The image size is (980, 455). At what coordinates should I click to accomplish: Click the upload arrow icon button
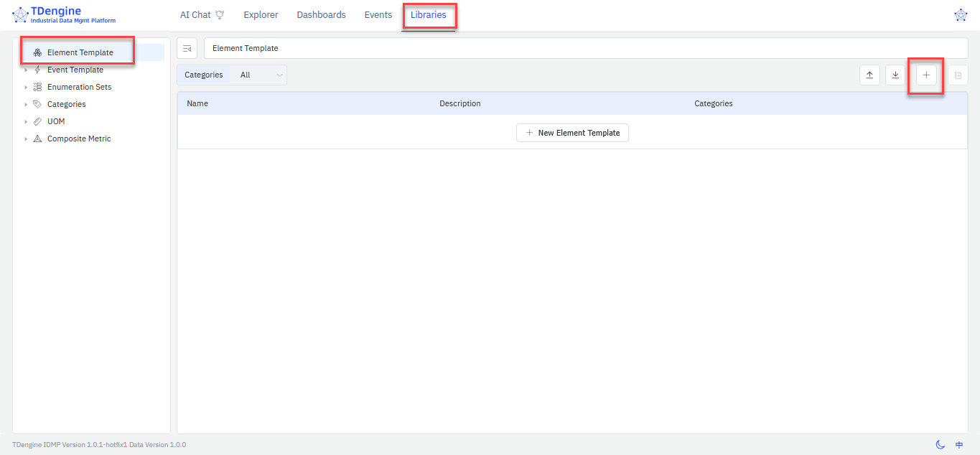tap(869, 75)
